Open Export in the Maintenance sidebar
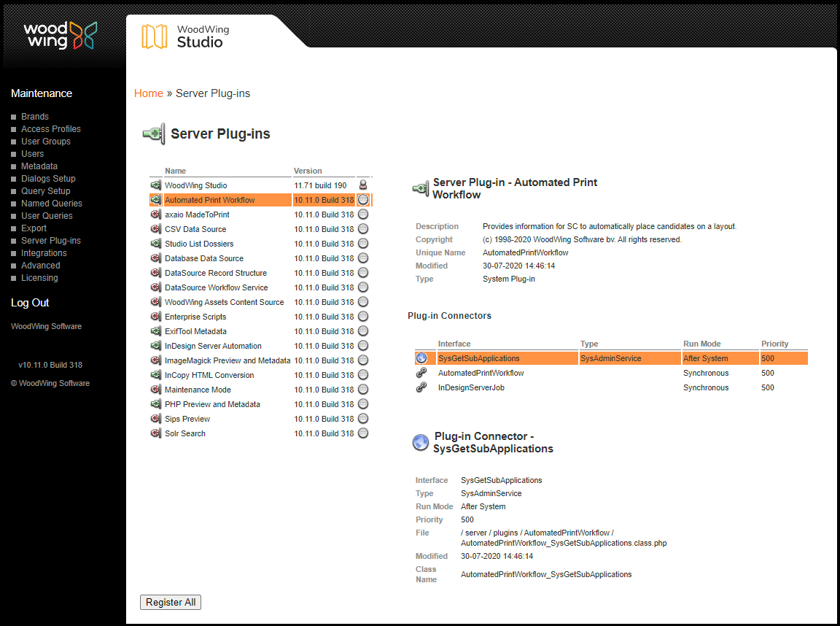The image size is (840, 626). (x=34, y=228)
